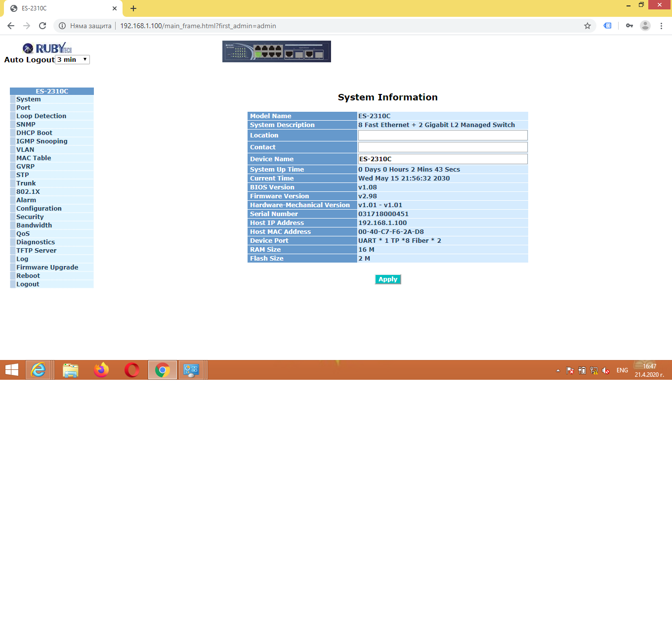Click the Logout link in sidebar
Viewport: 672px width, 629px height.
coord(28,284)
